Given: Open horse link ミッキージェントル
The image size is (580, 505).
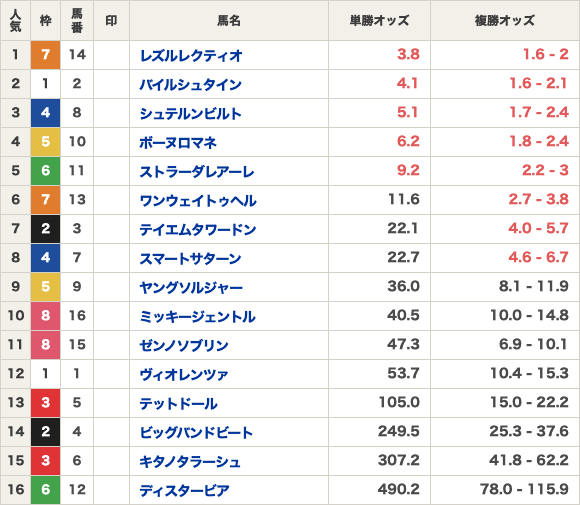Looking at the screenshot, I should click(x=198, y=316).
